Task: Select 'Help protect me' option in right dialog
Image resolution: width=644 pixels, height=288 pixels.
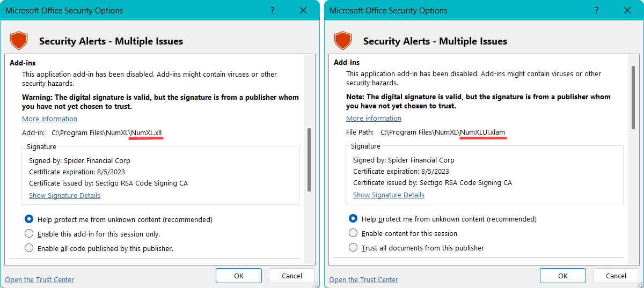Action: point(353,219)
